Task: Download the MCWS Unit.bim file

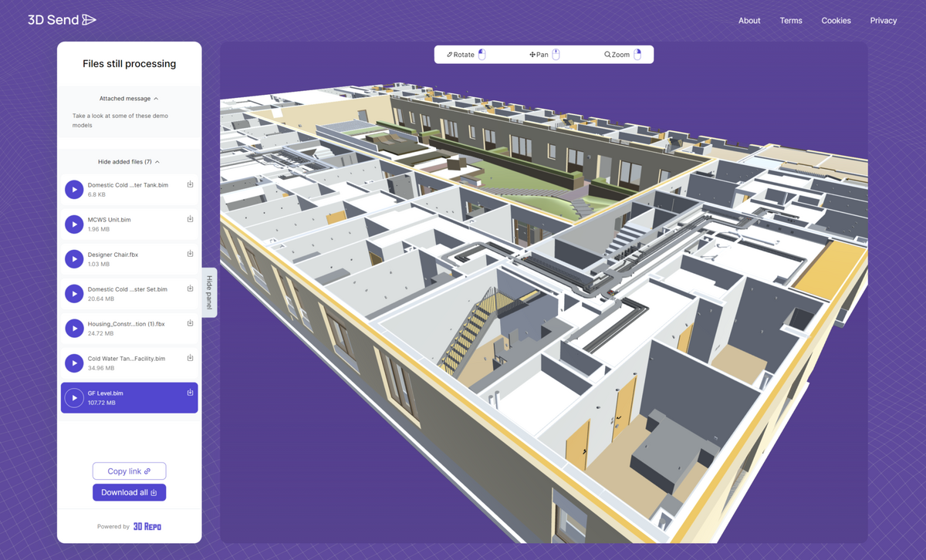Action: click(190, 219)
